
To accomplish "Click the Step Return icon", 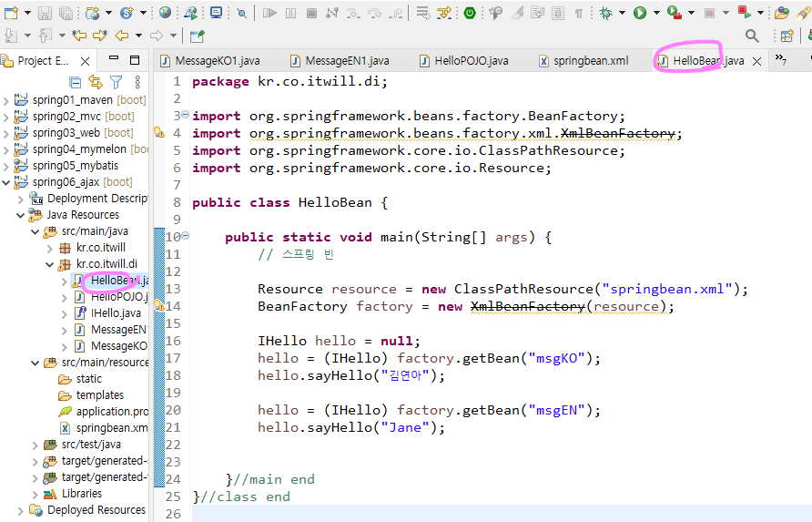I will click(x=396, y=13).
